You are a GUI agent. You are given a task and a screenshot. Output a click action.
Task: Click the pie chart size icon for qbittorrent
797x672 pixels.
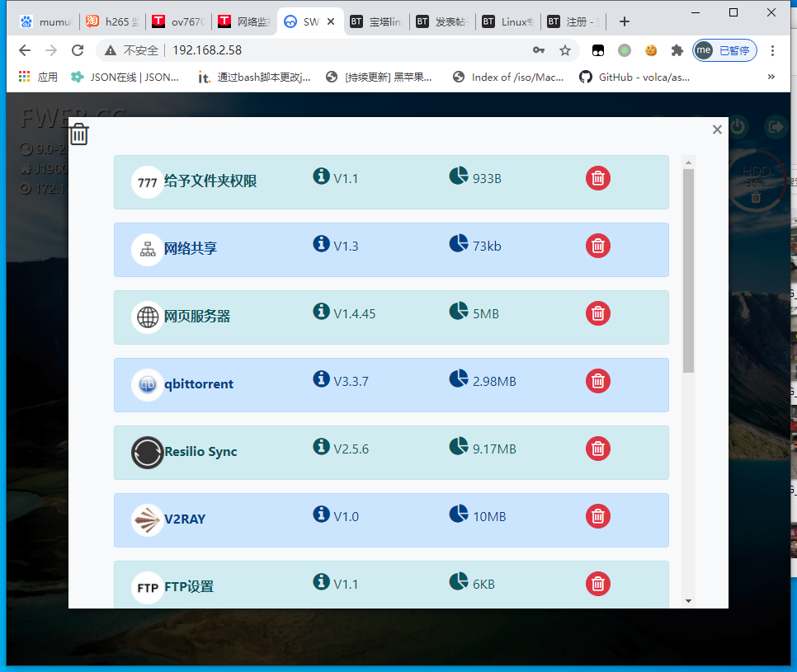[458, 378]
